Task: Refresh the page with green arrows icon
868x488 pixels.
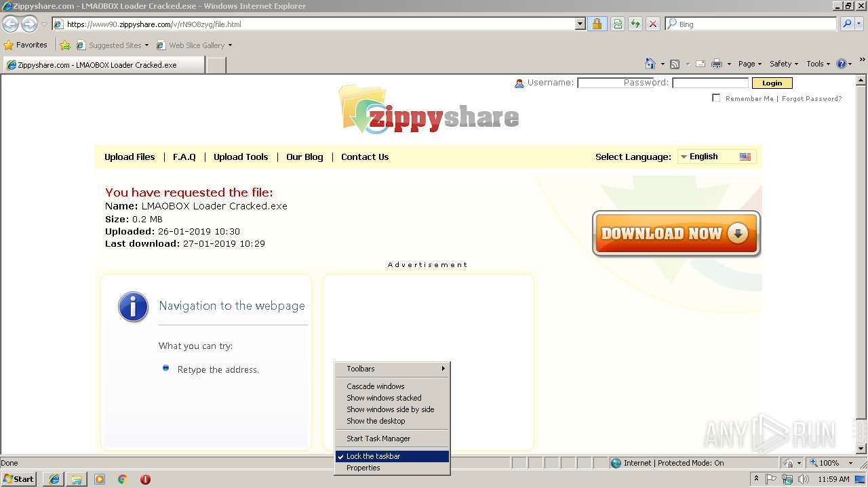Action: [635, 24]
